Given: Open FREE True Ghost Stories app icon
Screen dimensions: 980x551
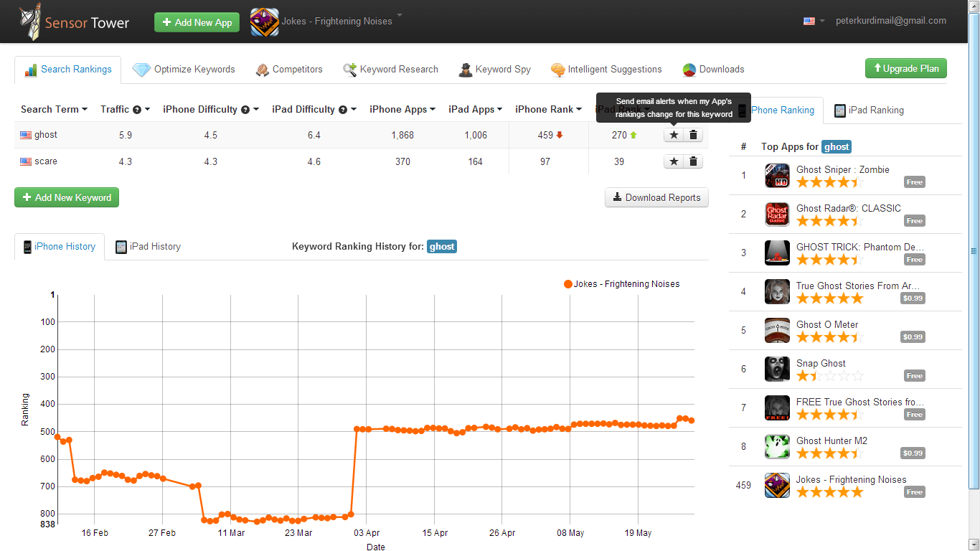Looking at the screenshot, I should point(777,408).
